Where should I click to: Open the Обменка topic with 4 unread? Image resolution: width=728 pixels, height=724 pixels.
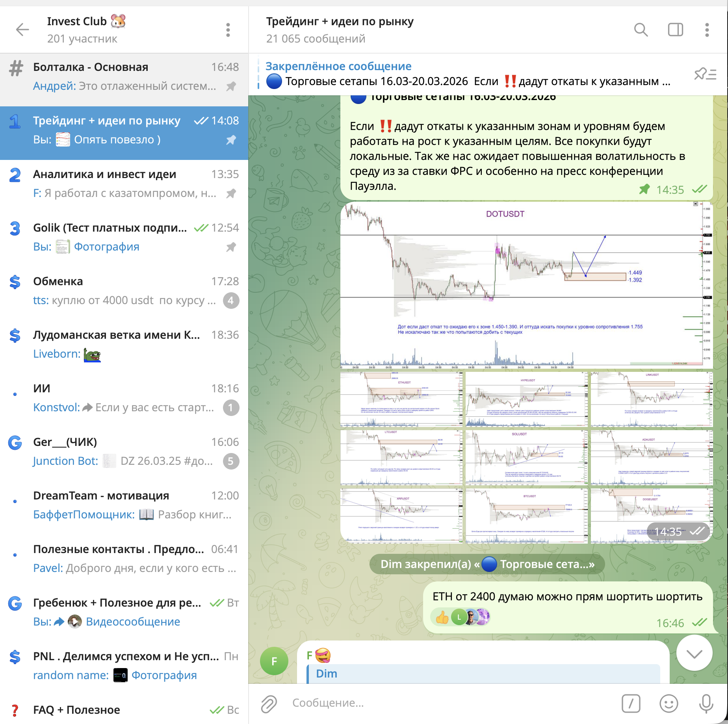[124, 291]
